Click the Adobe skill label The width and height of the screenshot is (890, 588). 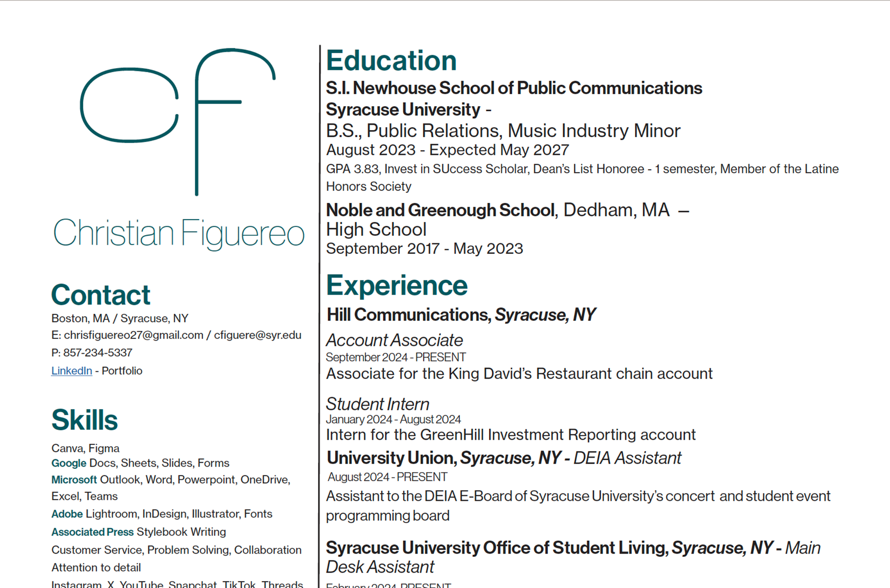coord(67,514)
